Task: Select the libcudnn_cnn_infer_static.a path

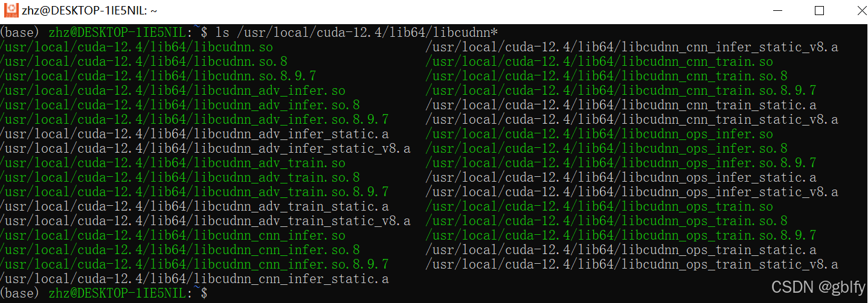Action: [194, 279]
